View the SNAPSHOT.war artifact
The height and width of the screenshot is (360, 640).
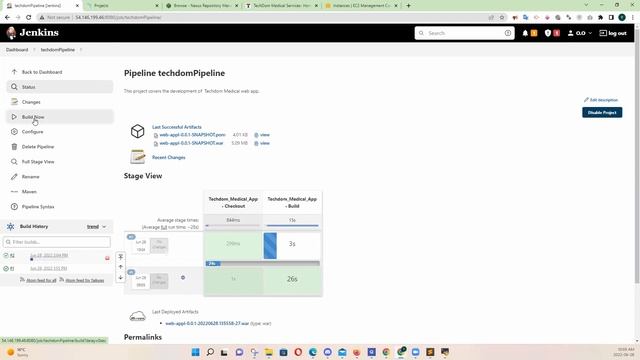[x=265, y=143]
